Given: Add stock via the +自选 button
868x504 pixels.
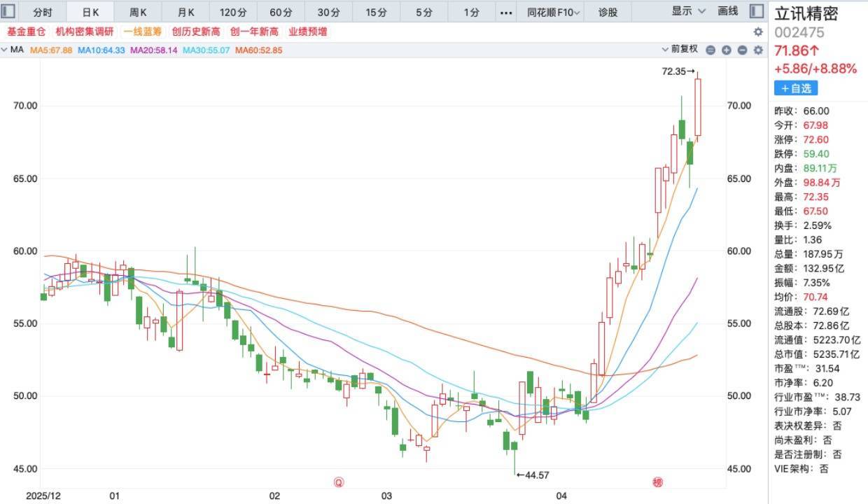Looking at the screenshot, I should click(x=795, y=88).
